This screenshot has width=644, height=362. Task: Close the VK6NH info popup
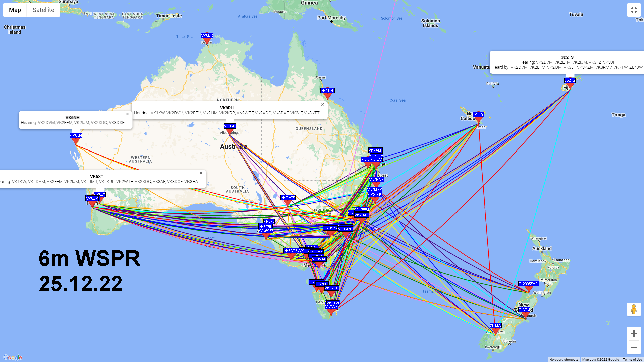[128, 114]
